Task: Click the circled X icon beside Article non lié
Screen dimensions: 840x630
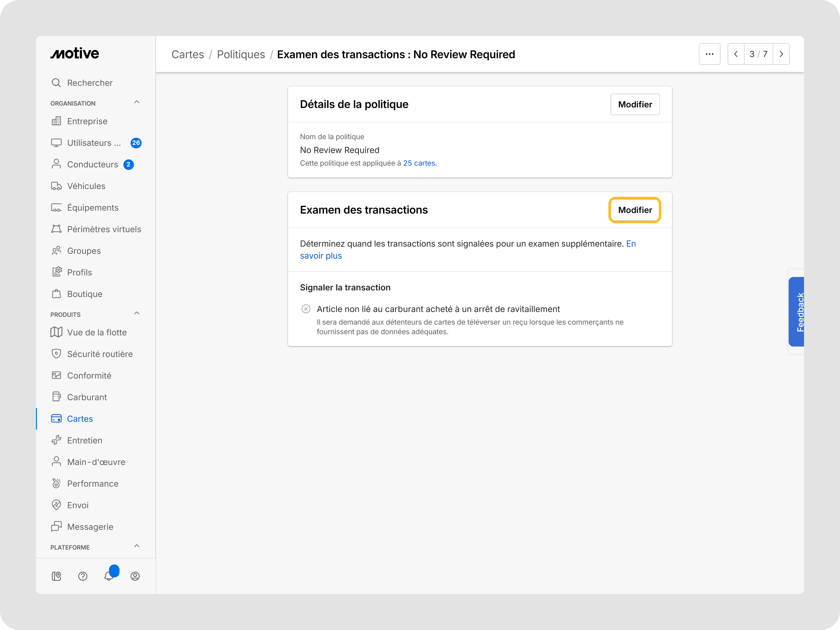Action: (x=306, y=309)
